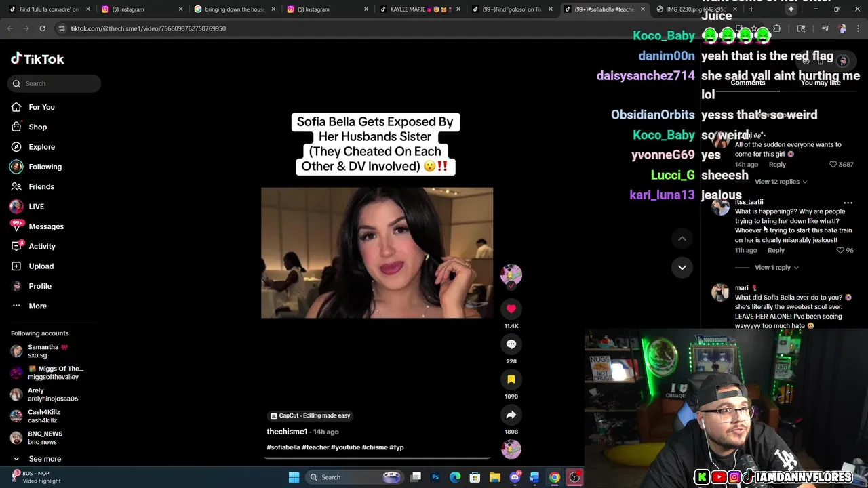
Task: Open the Friends section
Action: (41, 186)
